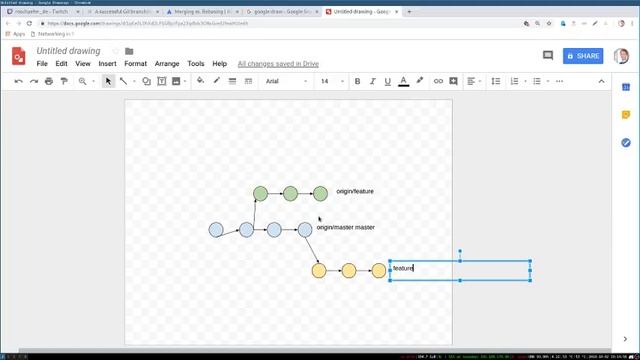Open the File menu
Viewport: 640px width, 360px height.
[42, 64]
